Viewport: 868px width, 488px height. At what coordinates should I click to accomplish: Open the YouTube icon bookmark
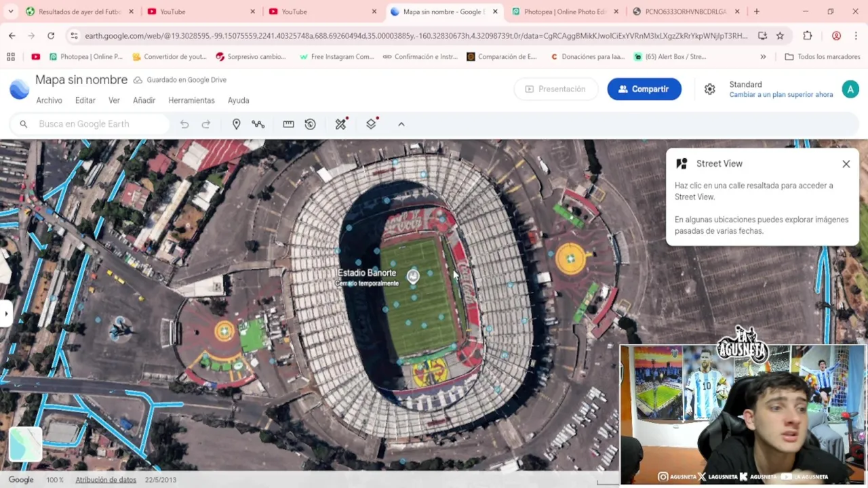(36, 57)
